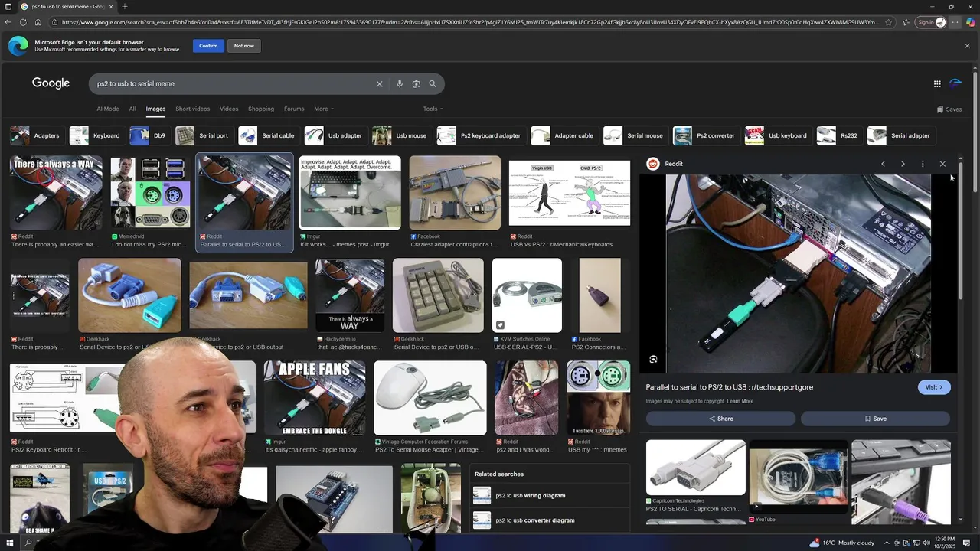The width and height of the screenshot is (980, 551).
Task: Open the preview panel's three-dot menu
Action: coord(923,164)
